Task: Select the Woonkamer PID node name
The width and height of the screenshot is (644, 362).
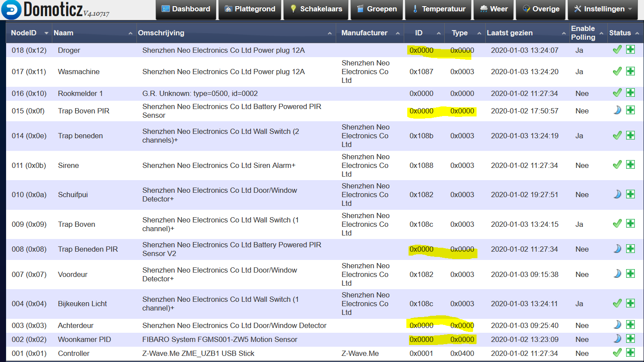Action: coord(84,339)
